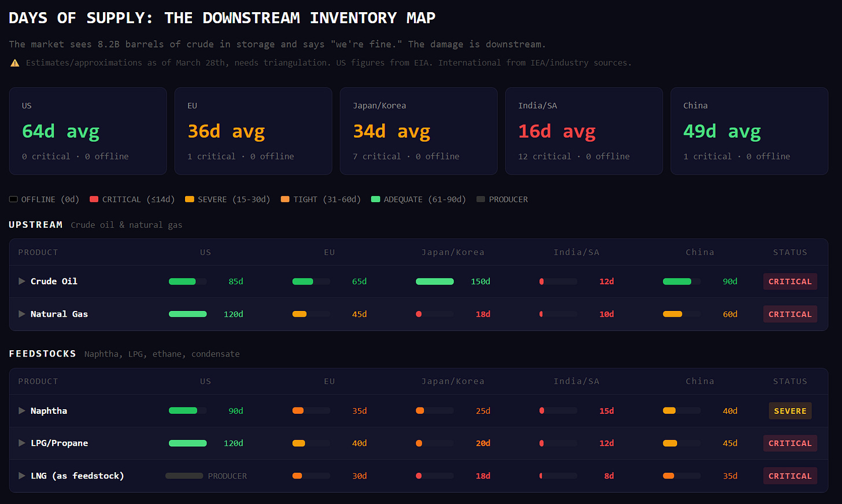This screenshot has width=842, height=504.
Task: Click the LNG Japan/Korea 18d value
Action: pos(483,476)
